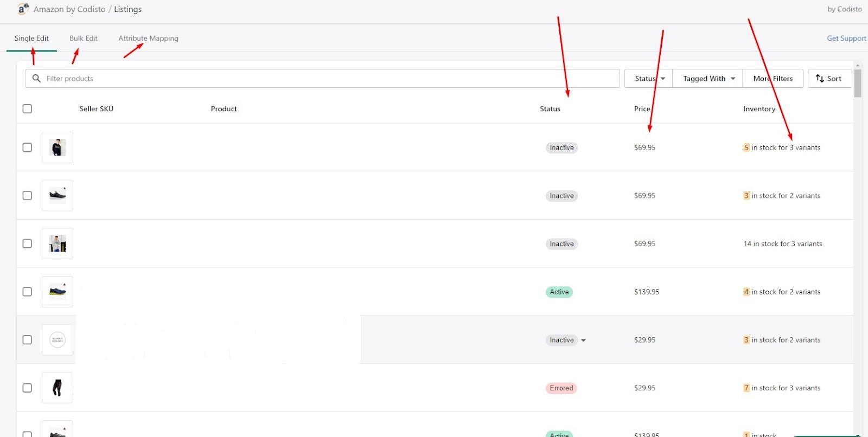Expand status dropdown arrow on $29.95 Inactive row

[x=583, y=340]
